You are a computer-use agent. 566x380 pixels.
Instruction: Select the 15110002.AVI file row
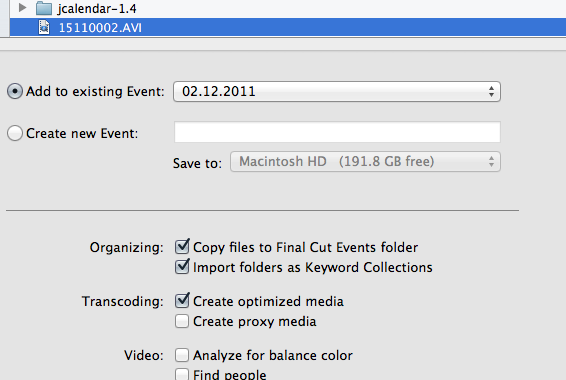(288, 27)
